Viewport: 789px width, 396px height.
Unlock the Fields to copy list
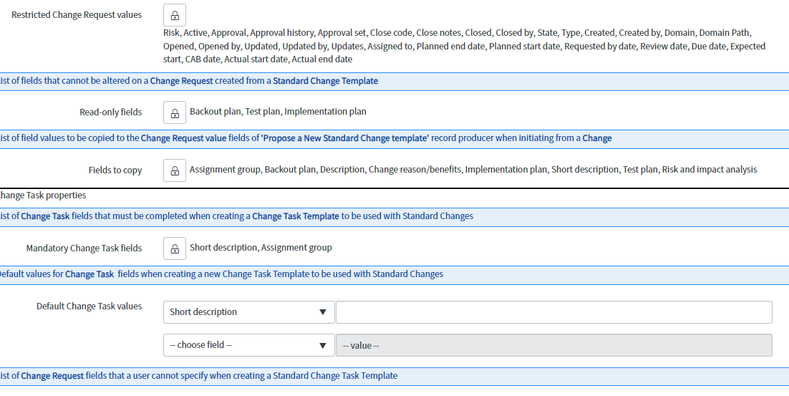pyautogui.click(x=175, y=171)
